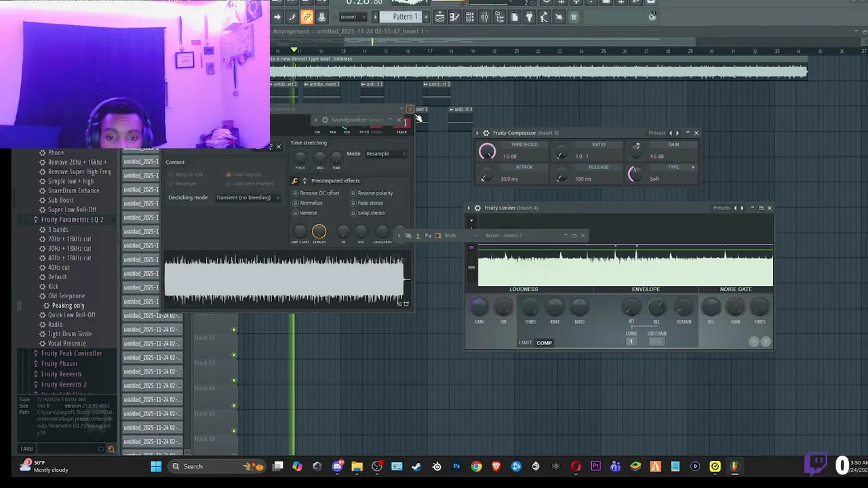868x488 pixels.
Task: Click the Threshold knob in Fruity Compressor
Action: click(487, 152)
